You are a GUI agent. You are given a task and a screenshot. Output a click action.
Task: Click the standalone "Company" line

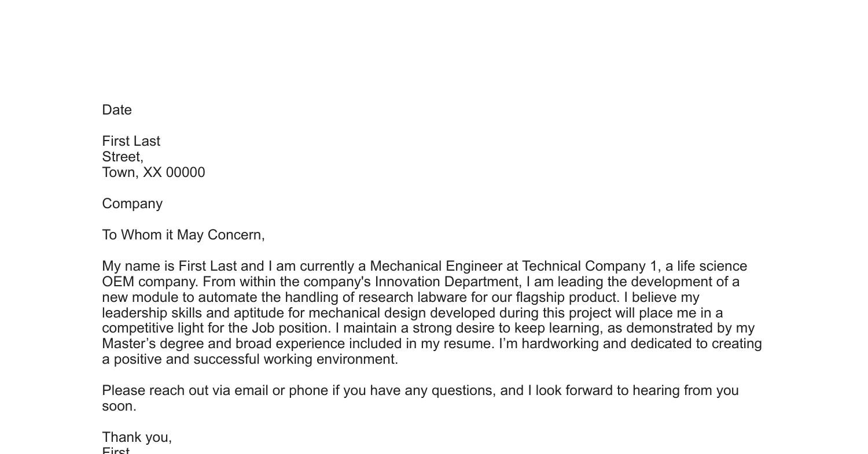(x=133, y=204)
